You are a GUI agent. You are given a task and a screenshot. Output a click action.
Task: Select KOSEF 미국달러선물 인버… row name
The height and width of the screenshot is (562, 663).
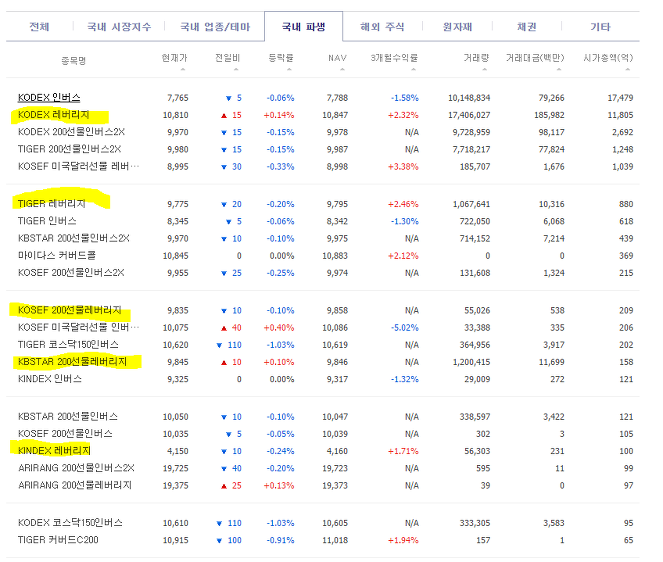[x=78, y=327]
